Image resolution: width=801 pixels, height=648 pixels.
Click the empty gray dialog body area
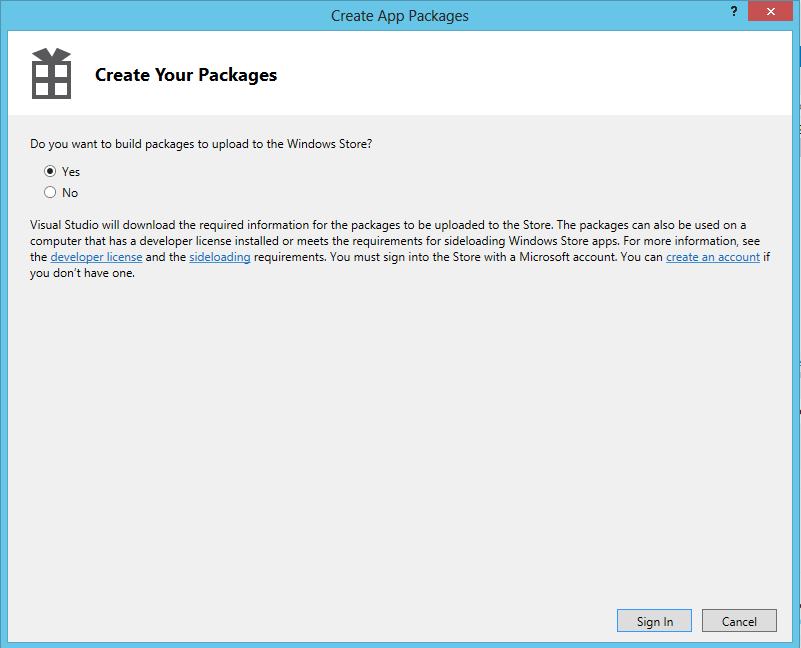pyautogui.click(x=399, y=439)
